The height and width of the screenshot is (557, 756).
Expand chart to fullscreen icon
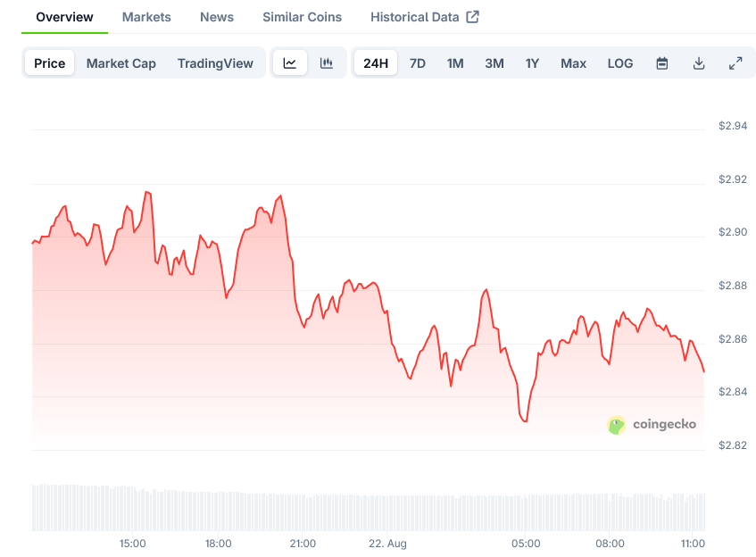(x=735, y=63)
